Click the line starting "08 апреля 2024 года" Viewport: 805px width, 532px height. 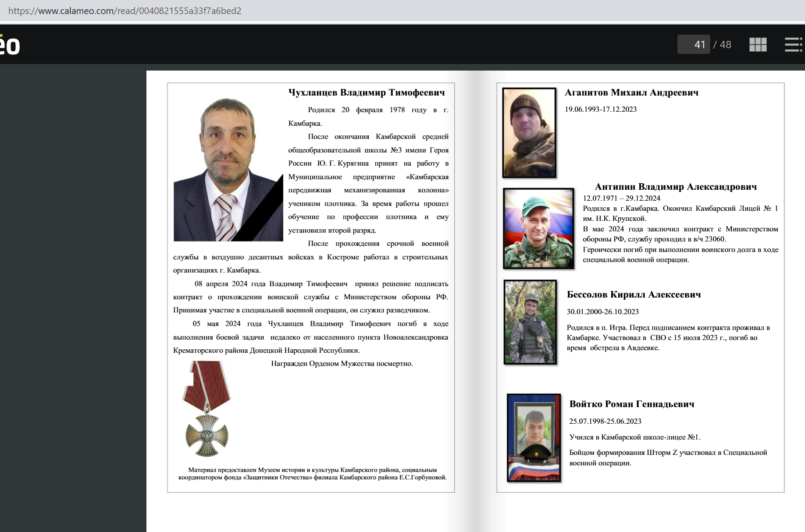[x=321, y=284]
